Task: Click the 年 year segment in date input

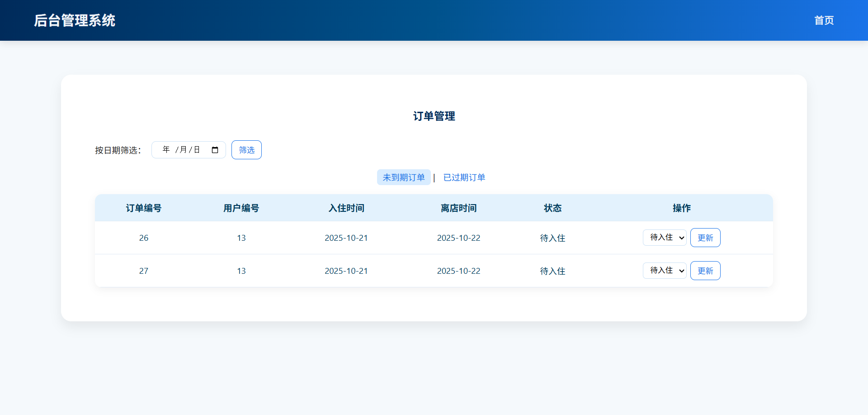Action: (166, 149)
